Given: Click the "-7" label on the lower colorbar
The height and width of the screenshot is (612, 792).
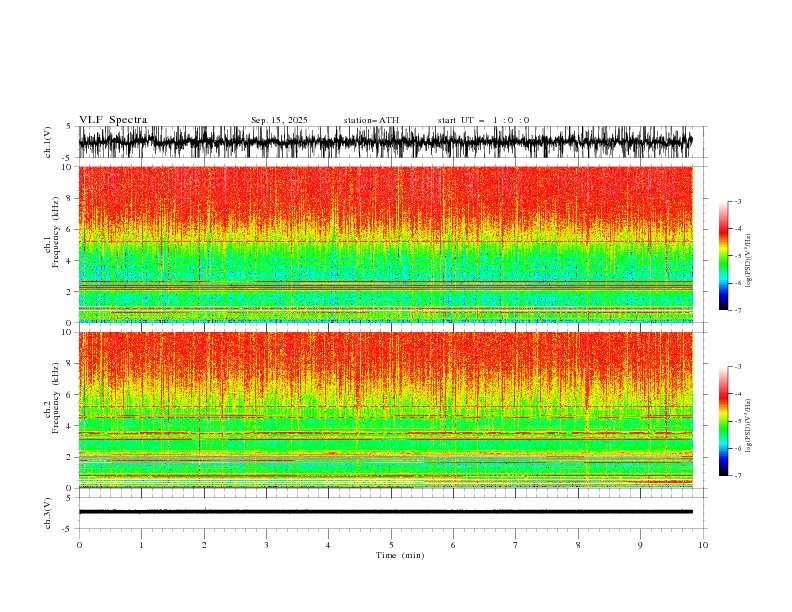Looking at the screenshot, I should [x=738, y=475].
